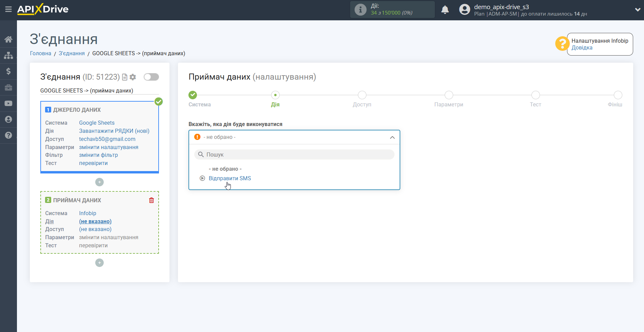Screen dimensions: 644x332
Task: Click receiver змінити налаштування text
Action: point(109,237)
